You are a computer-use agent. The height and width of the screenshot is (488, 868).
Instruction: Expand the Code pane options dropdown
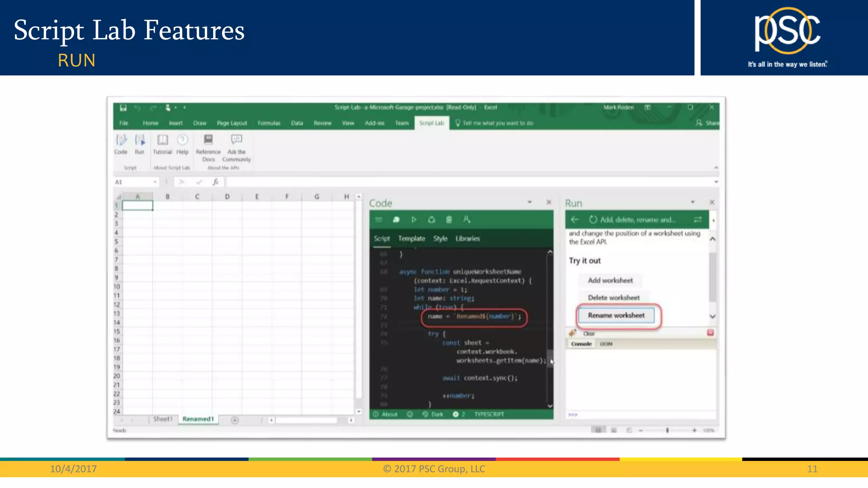coord(529,202)
